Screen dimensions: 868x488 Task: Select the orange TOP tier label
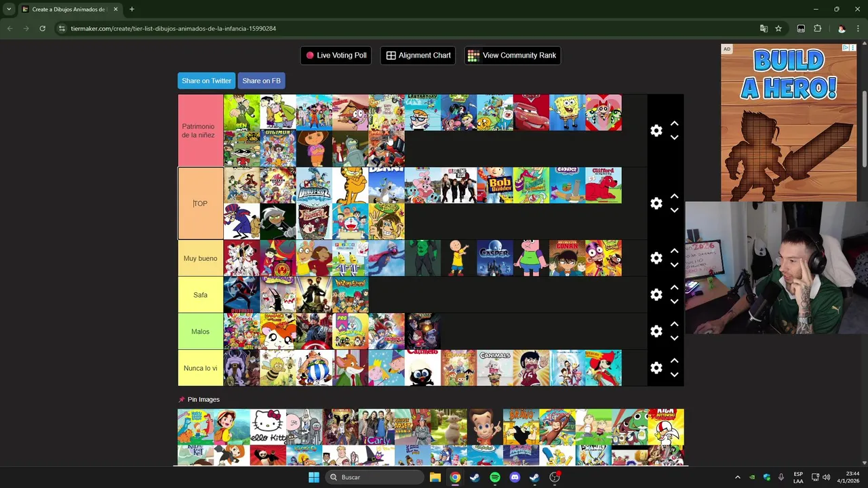[x=200, y=203]
